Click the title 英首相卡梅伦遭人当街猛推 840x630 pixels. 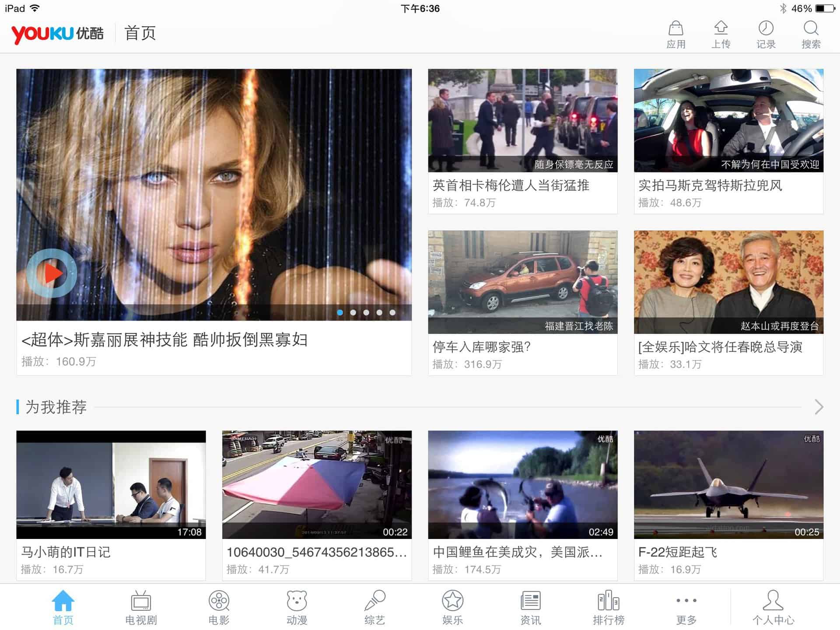(x=511, y=185)
